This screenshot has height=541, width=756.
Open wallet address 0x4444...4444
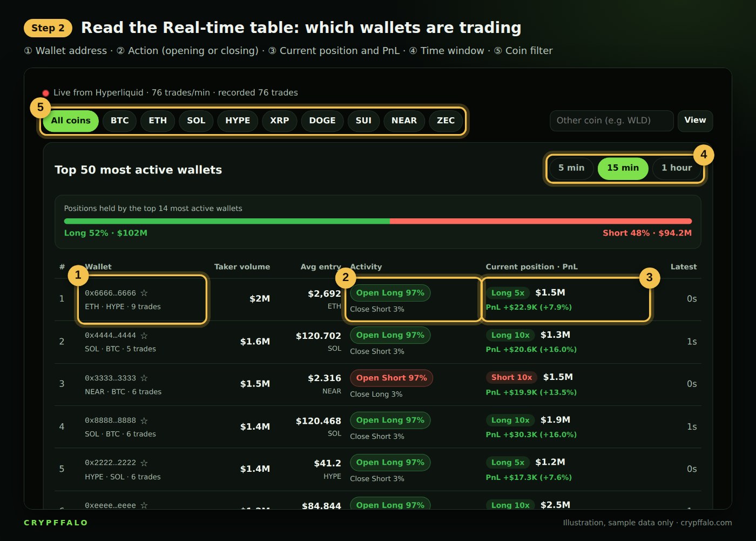110,336
